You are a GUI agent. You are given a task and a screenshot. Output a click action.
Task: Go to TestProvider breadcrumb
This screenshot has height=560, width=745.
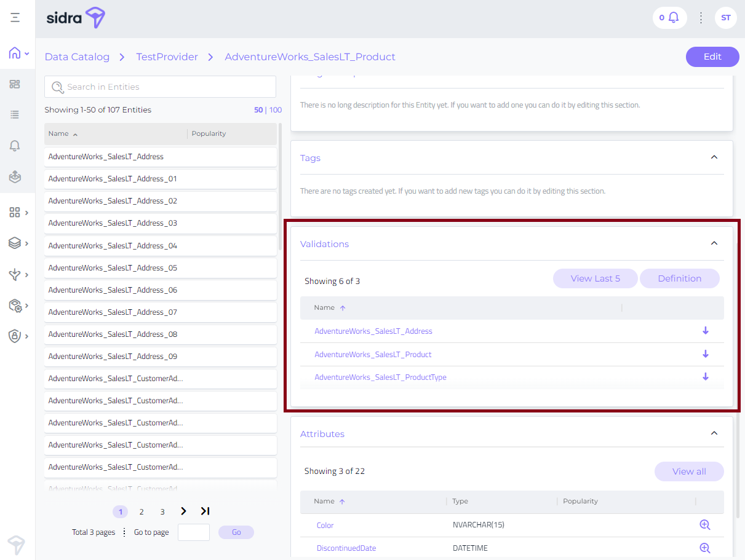click(167, 57)
